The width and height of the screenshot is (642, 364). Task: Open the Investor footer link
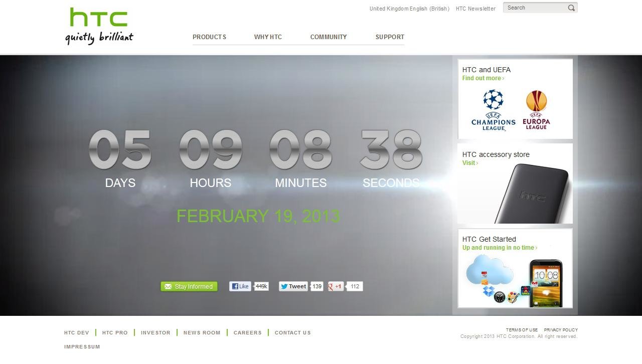tap(155, 332)
